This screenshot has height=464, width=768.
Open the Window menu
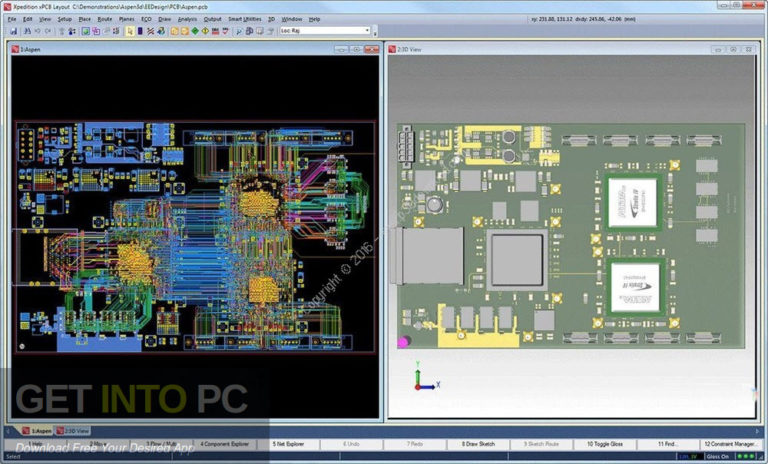tap(292, 19)
